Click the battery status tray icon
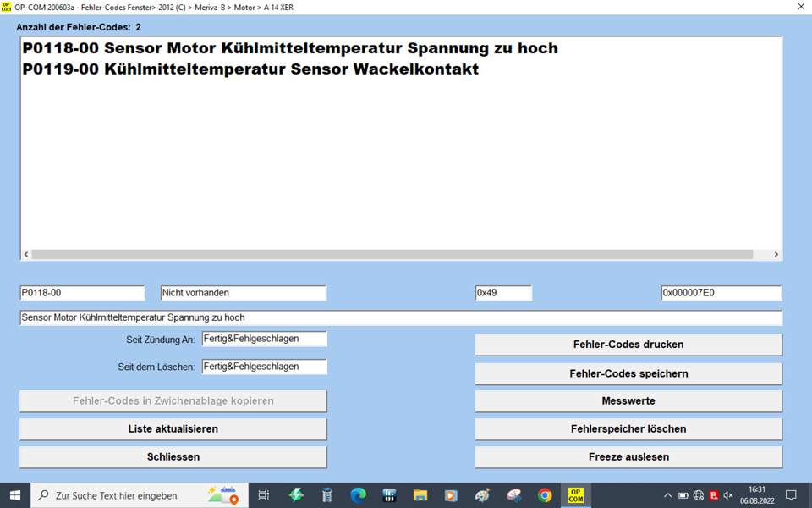The image size is (812, 508). point(683,495)
